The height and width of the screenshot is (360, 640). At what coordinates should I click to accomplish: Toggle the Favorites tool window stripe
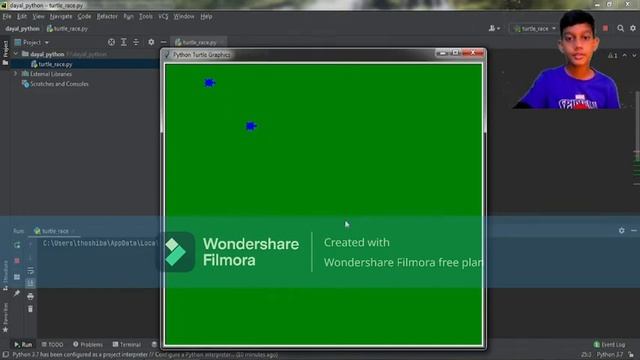(5, 318)
